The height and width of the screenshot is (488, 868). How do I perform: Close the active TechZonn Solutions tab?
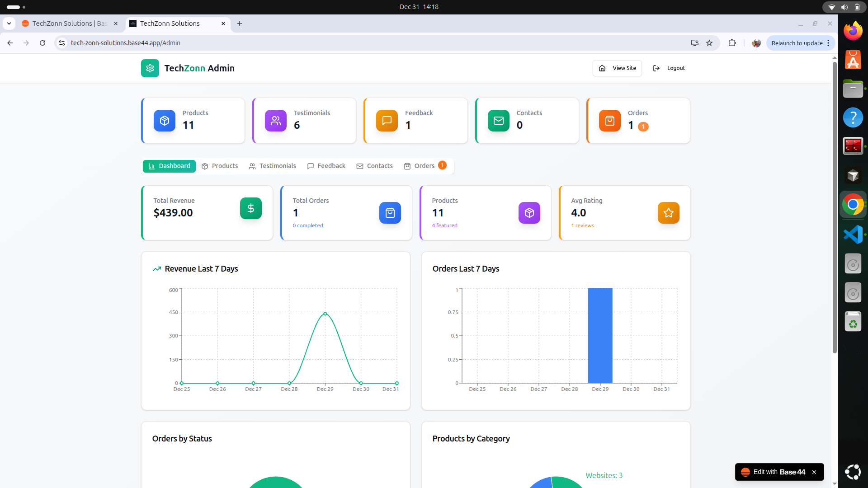coord(223,23)
